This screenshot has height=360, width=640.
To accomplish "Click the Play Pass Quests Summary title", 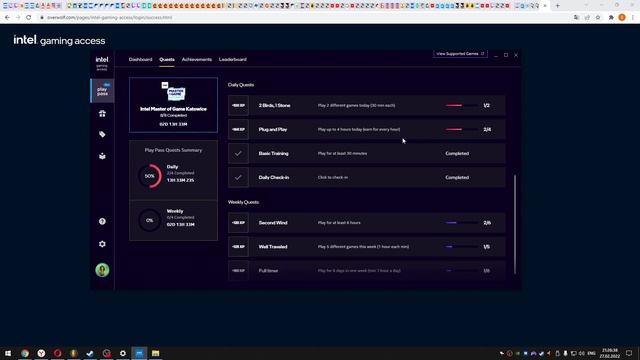I will click(x=173, y=150).
